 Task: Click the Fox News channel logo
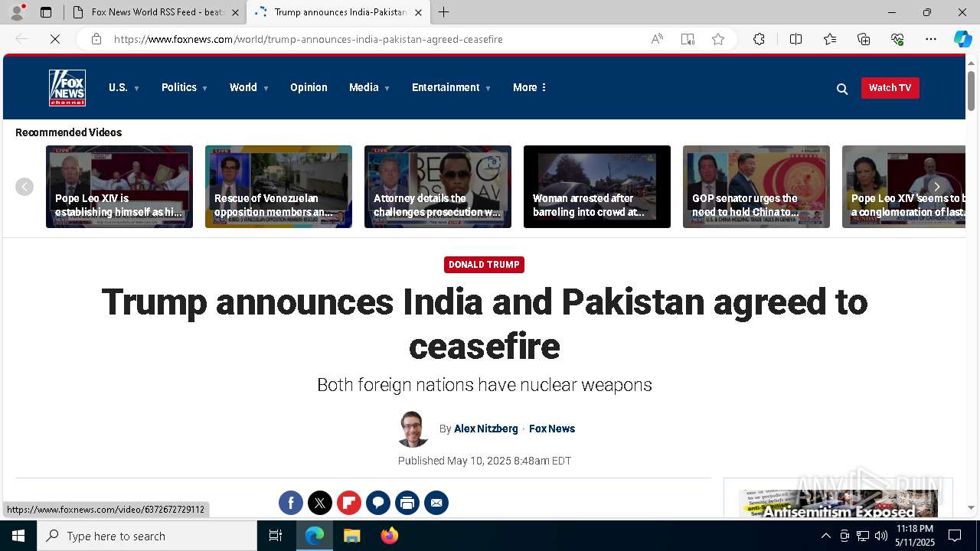click(x=67, y=88)
